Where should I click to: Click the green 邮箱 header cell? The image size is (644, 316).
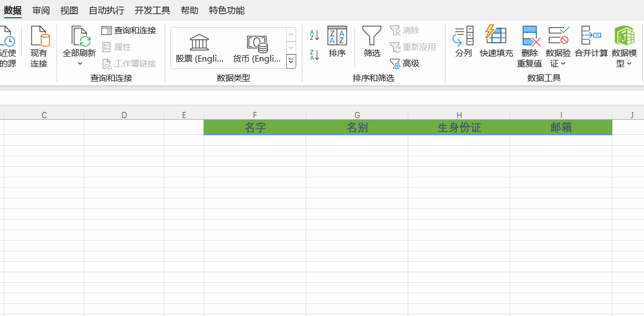click(x=561, y=128)
